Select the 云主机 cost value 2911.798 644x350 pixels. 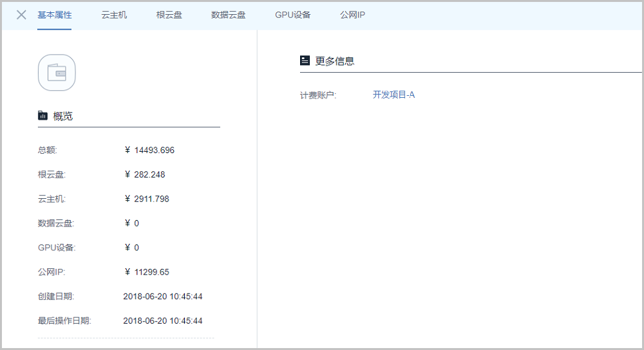[x=151, y=199]
